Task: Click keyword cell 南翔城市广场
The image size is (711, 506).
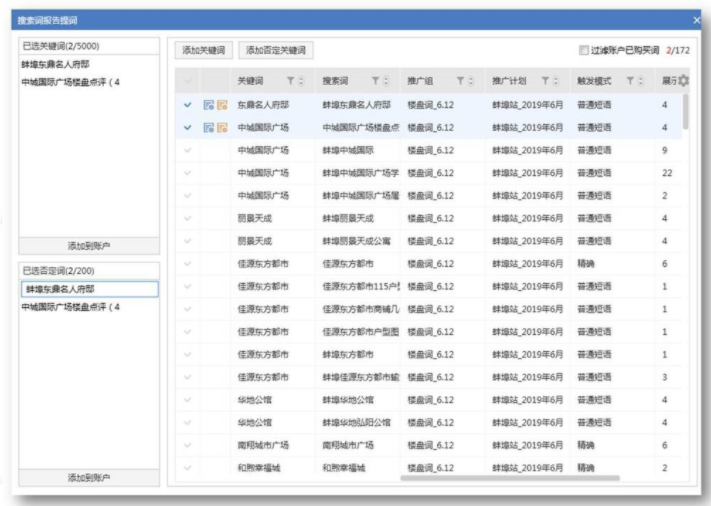Action: tap(263, 445)
